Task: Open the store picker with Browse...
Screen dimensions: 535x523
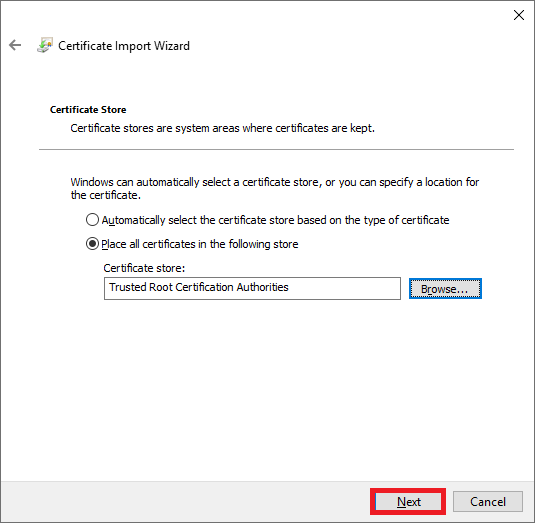Action: pos(445,289)
